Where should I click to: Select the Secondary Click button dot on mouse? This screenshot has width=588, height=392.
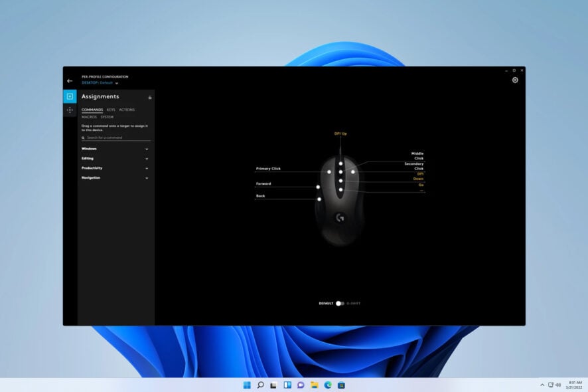tap(353, 172)
